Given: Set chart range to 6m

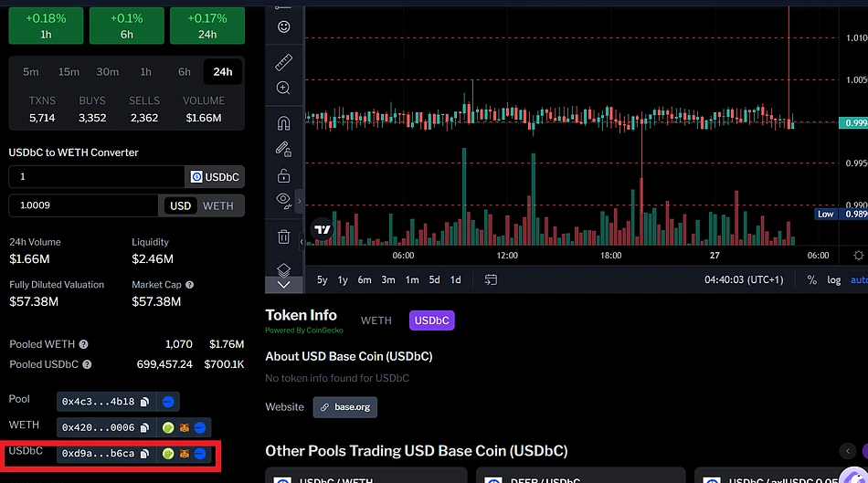Looking at the screenshot, I should 365,280.
